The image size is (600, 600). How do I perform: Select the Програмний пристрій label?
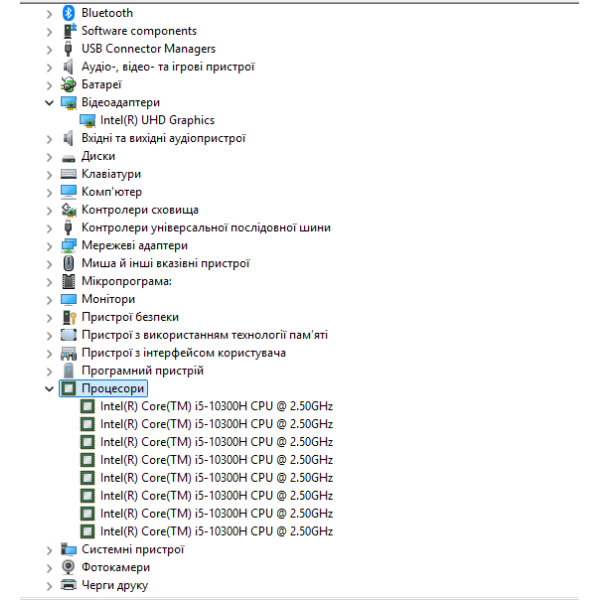click(142, 371)
